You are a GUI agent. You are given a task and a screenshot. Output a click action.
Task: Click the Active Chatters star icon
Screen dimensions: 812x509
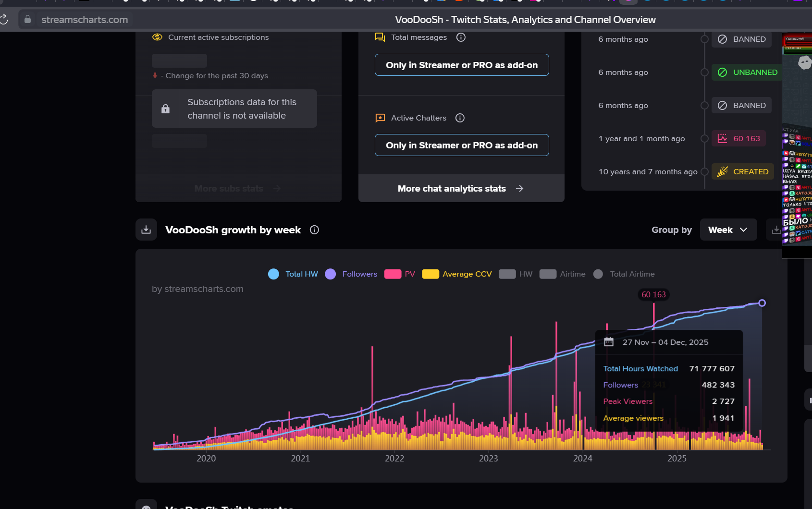(x=380, y=118)
